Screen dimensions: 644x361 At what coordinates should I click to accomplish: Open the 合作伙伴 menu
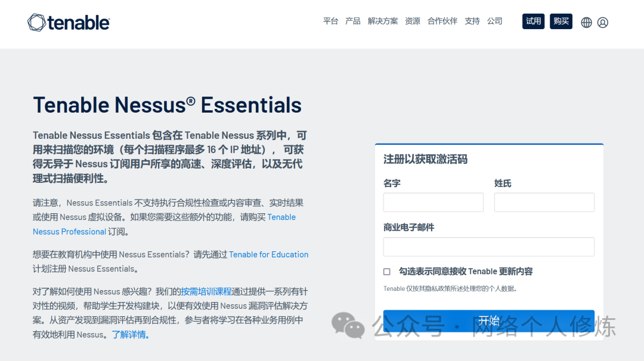point(442,21)
